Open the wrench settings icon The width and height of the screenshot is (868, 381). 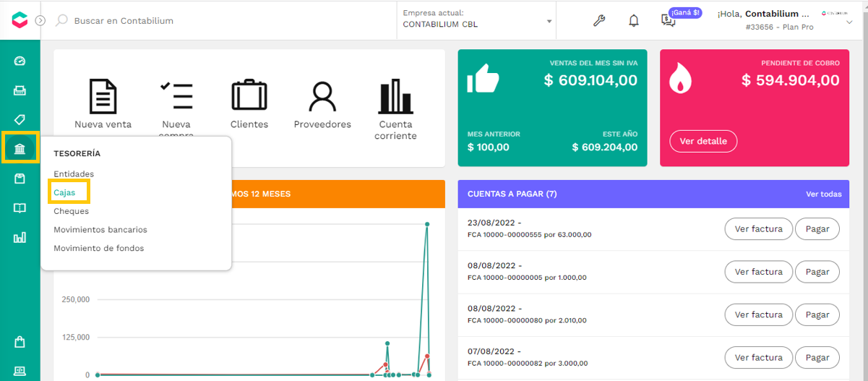(x=599, y=20)
